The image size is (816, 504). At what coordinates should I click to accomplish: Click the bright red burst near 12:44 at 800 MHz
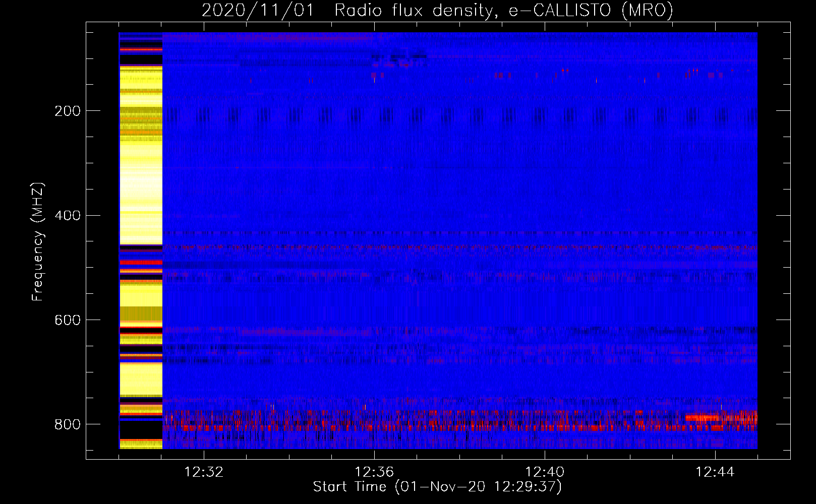click(x=721, y=417)
